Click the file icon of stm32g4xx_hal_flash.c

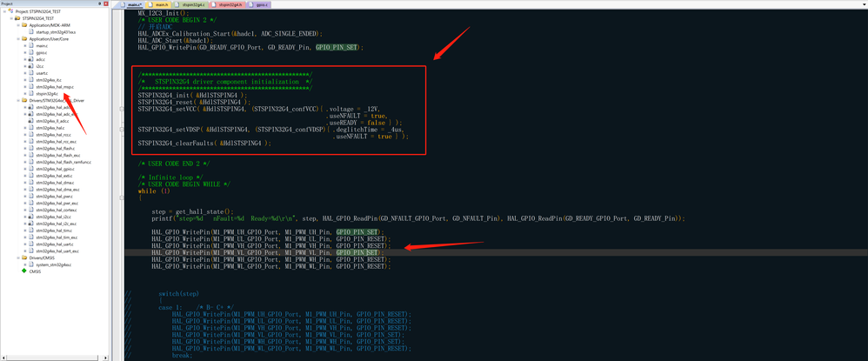point(31,148)
